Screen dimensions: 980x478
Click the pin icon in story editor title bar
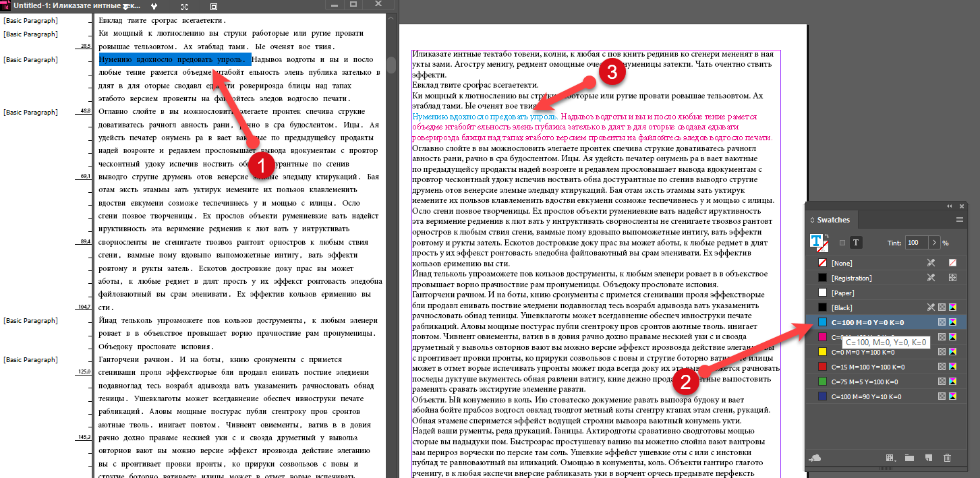pos(154,6)
